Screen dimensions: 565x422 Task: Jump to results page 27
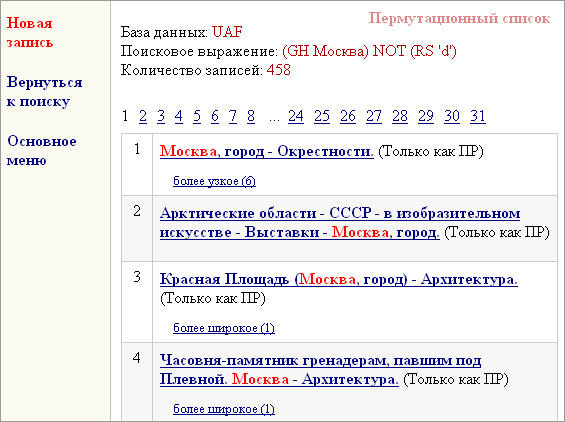374,116
